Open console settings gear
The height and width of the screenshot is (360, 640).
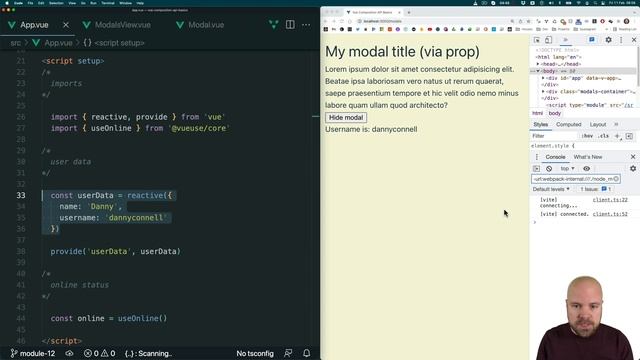click(633, 169)
